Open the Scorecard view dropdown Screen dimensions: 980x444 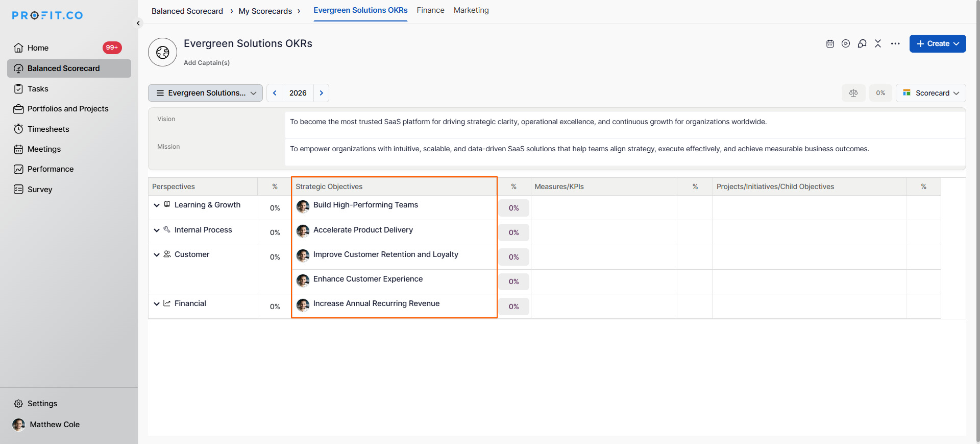(x=931, y=93)
